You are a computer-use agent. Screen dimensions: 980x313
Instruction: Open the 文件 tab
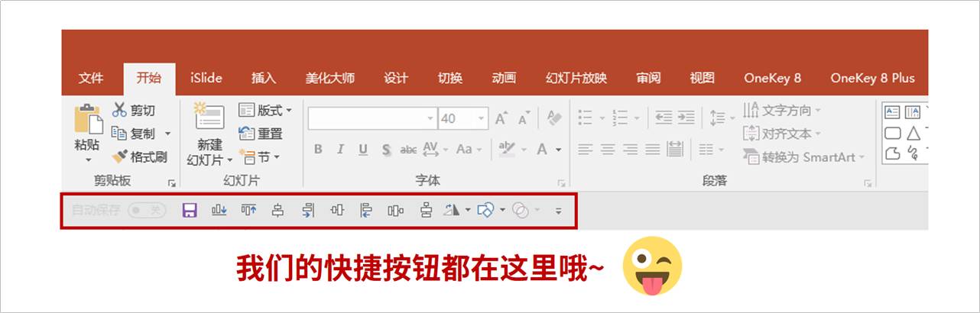91,78
